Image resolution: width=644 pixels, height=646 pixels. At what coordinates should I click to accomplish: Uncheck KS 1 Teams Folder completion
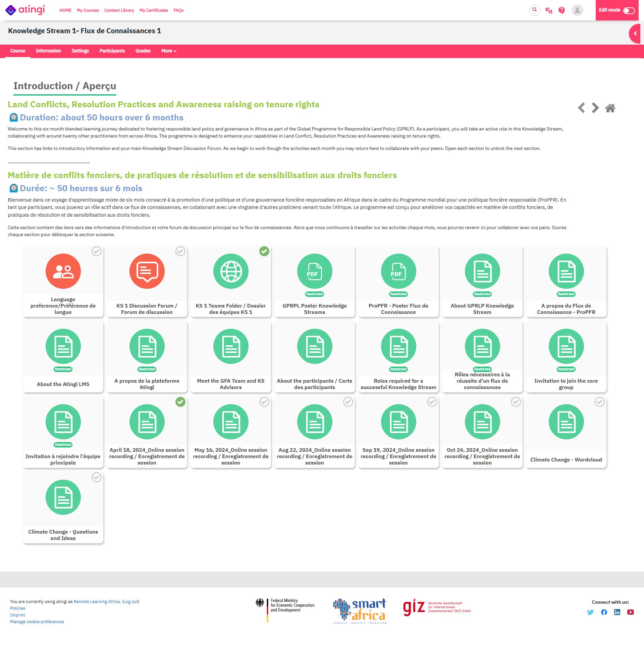[x=264, y=251]
